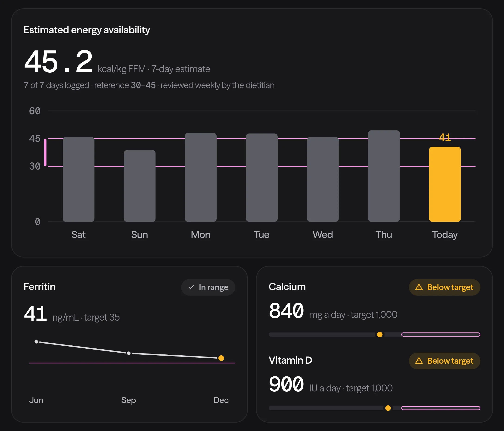Click the 'IU a day · target 1,000' text
This screenshot has height=431, width=504.
(x=351, y=388)
